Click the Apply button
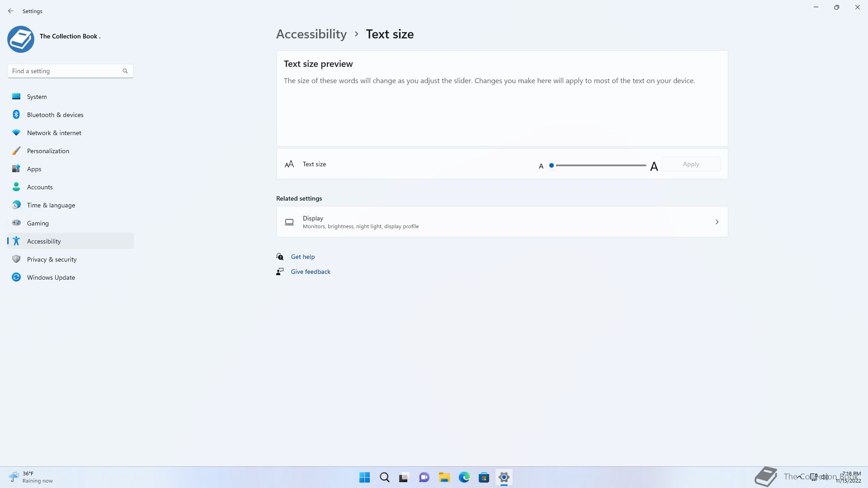Viewport: 868px width, 488px height. point(691,164)
